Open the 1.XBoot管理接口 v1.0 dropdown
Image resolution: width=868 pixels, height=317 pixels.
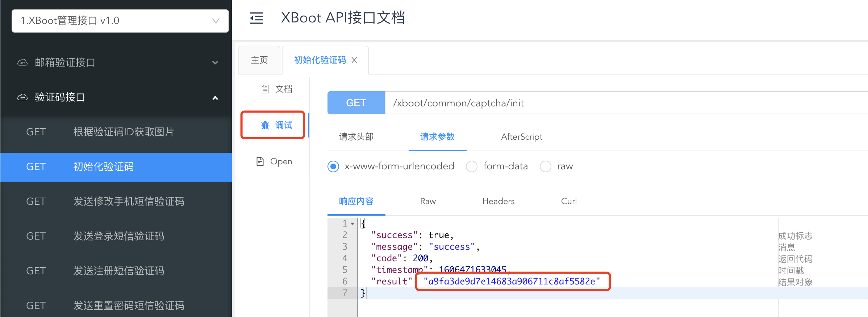(x=120, y=21)
